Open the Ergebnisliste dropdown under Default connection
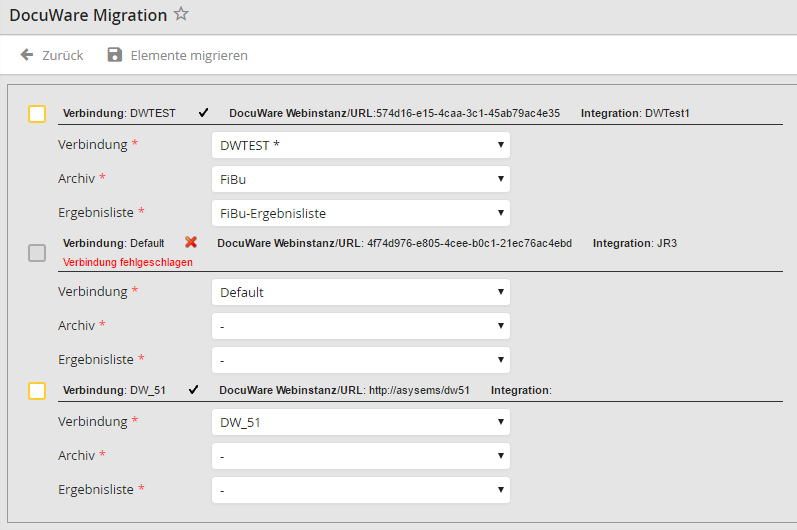The width and height of the screenshot is (797, 530). (361, 360)
